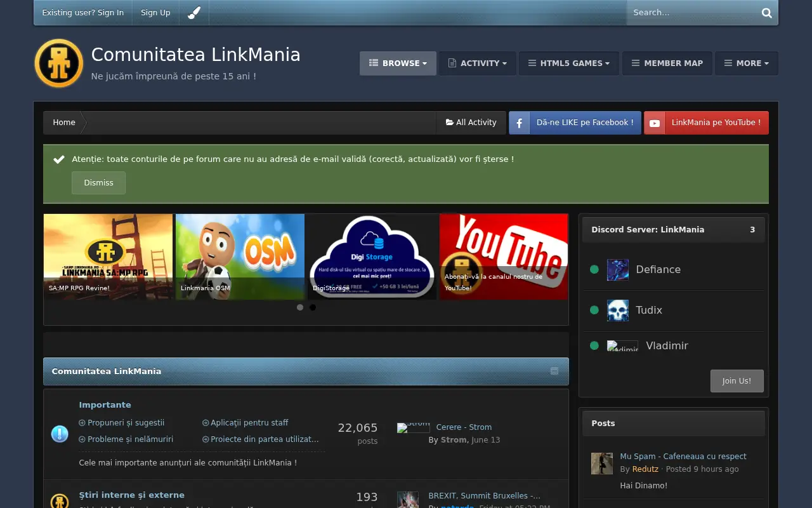Click the search magnifier icon
Screen dimensions: 812x508
click(766, 13)
